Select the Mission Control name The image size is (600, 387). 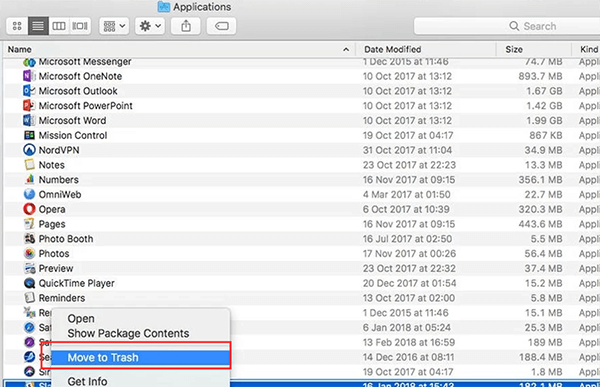[73, 136]
